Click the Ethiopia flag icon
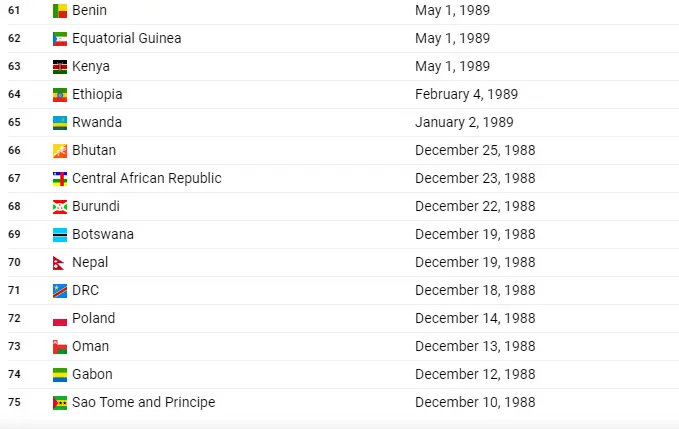 click(x=60, y=95)
